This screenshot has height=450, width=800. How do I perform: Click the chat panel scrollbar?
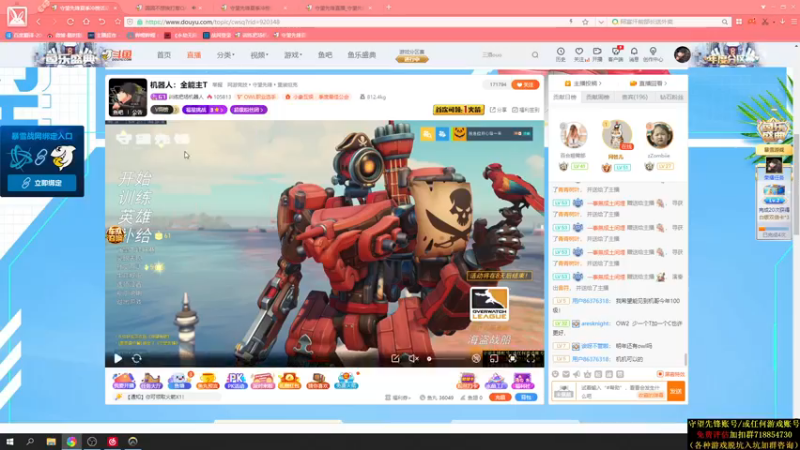[x=686, y=359]
